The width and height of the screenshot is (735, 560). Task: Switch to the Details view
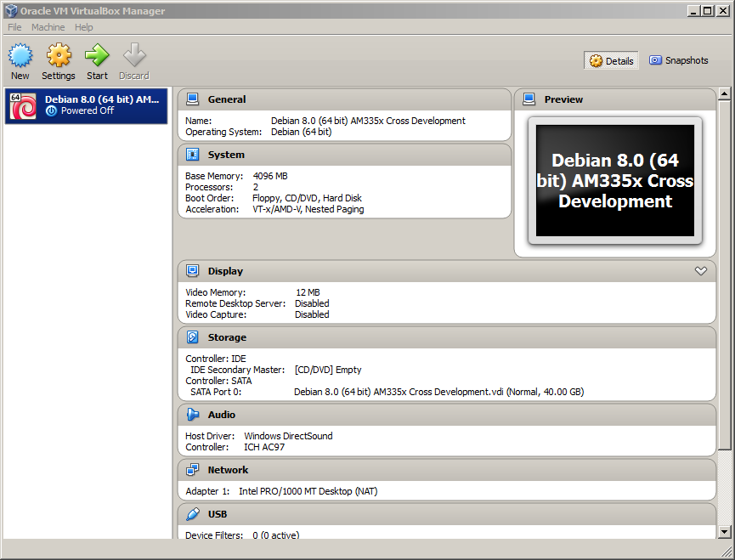(611, 61)
